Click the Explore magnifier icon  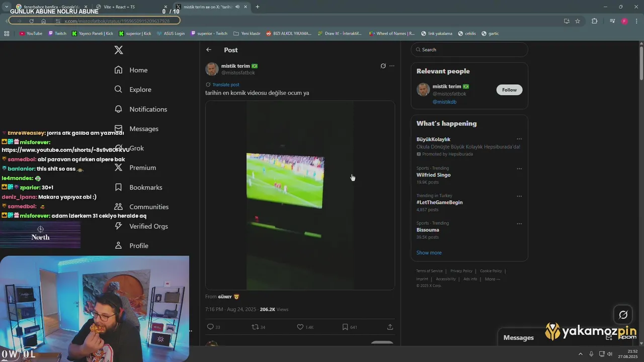pyautogui.click(x=118, y=89)
